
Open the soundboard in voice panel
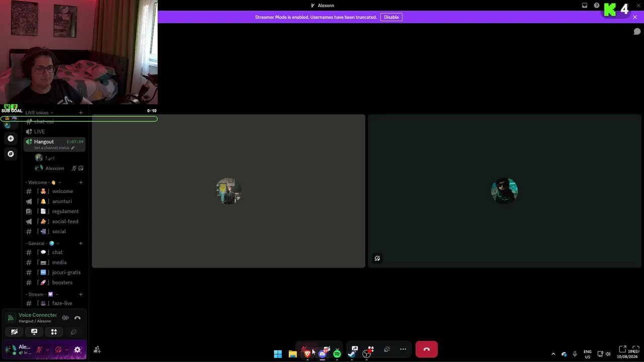pos(73,332)
